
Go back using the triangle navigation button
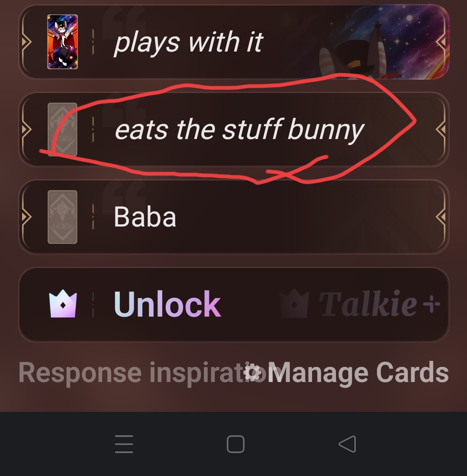click(x=348, y=444)
